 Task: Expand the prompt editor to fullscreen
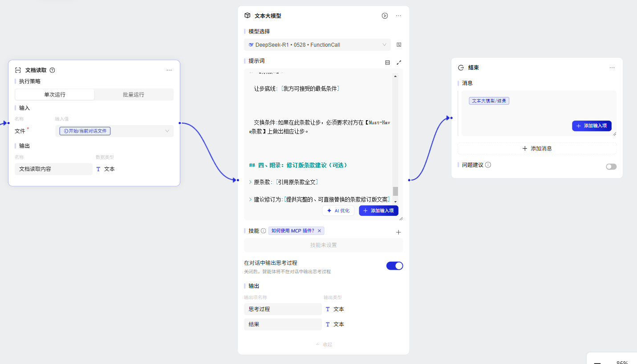point(399,63)
